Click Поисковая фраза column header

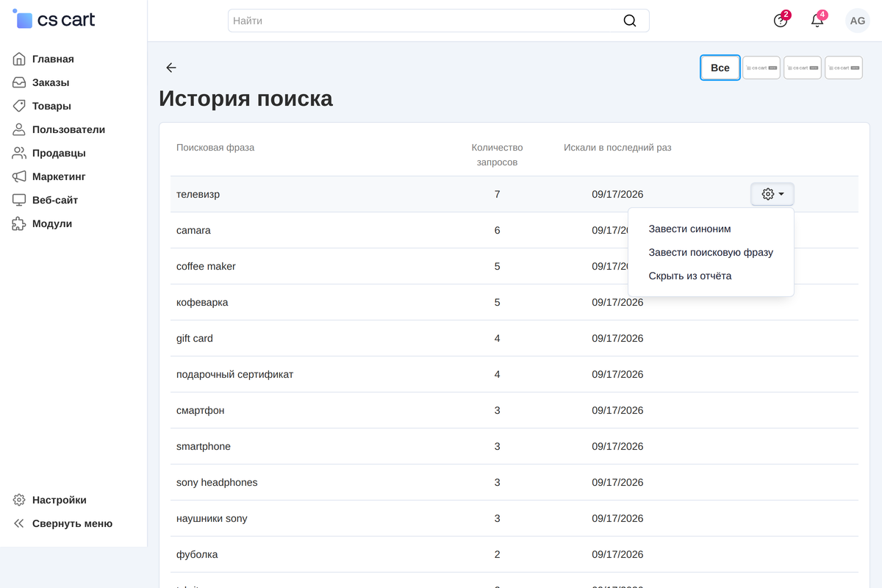point(215,147)
